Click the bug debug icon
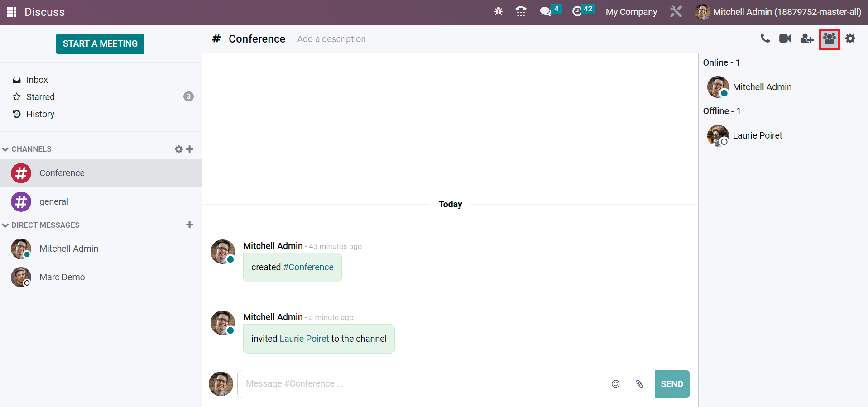 tap(499, 12)
